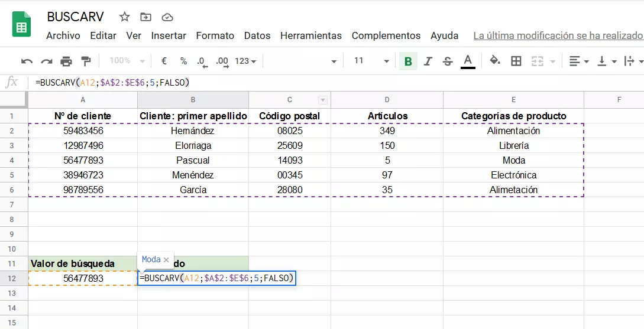Select row 7 header
644x329 pixels.
point(11,205)
